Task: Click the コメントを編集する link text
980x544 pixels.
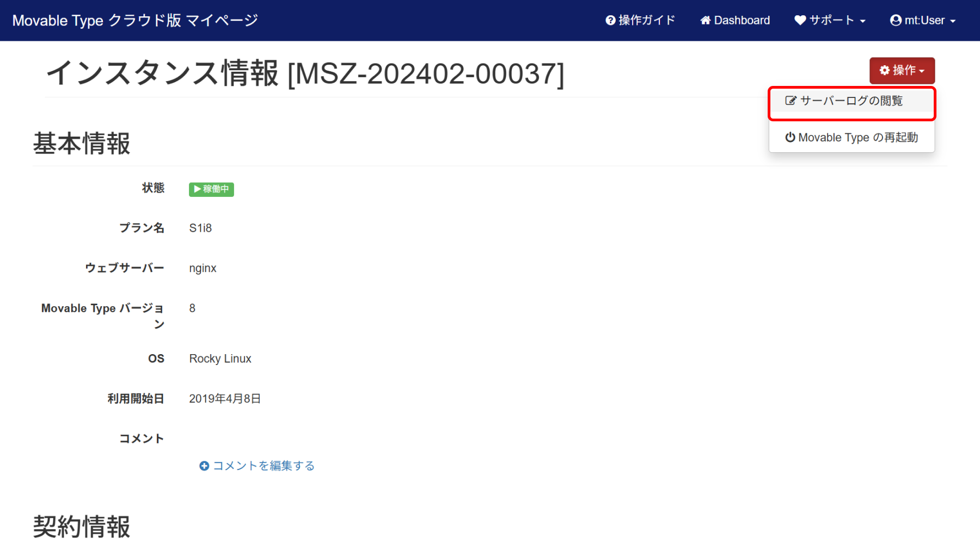Action: [264, 466]
